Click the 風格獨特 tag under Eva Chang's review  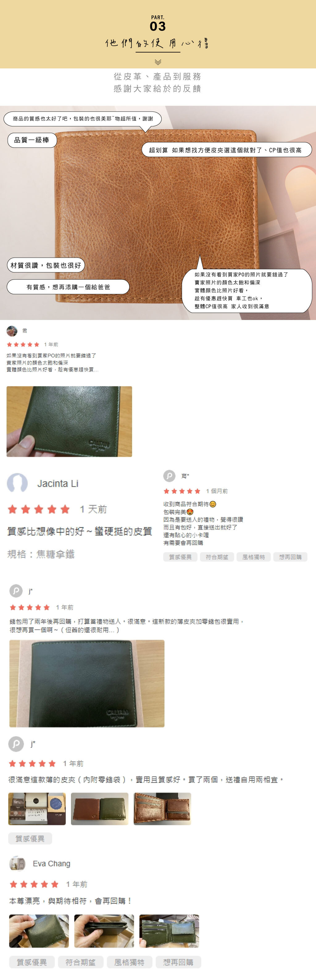pyautogui.click(x=129, y=962)
